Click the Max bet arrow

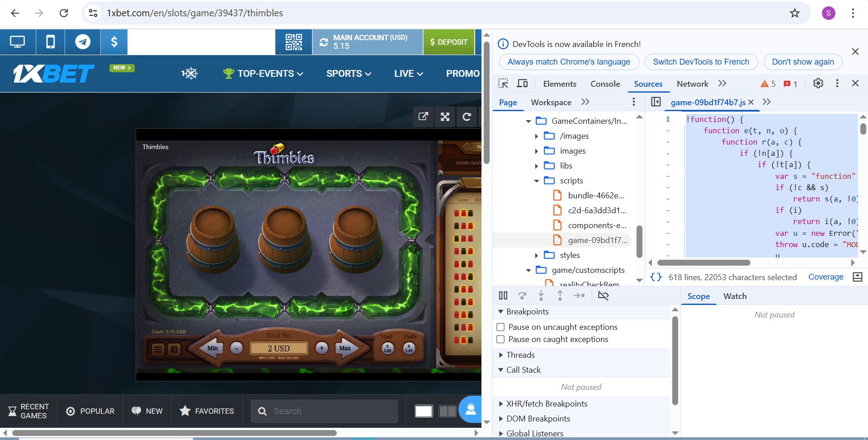(347, 348)
